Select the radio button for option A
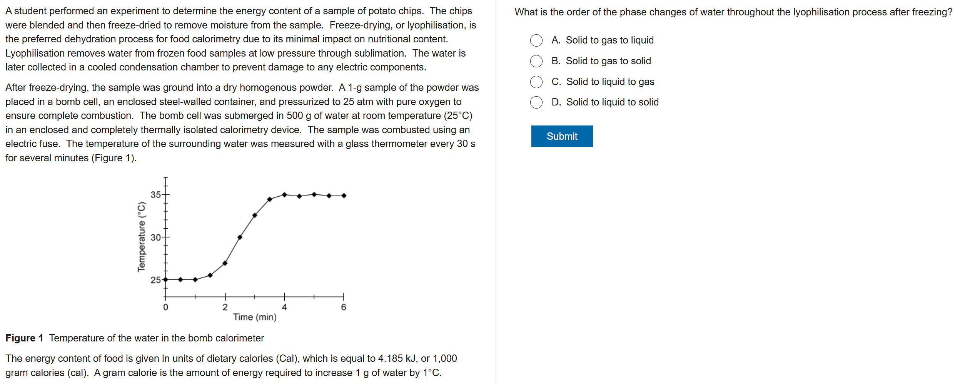Viewport: 980px width, 383px height. click(x=536, y=40)
